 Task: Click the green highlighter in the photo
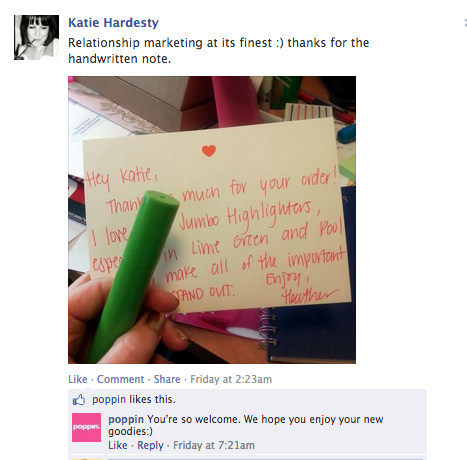[134, 277]
